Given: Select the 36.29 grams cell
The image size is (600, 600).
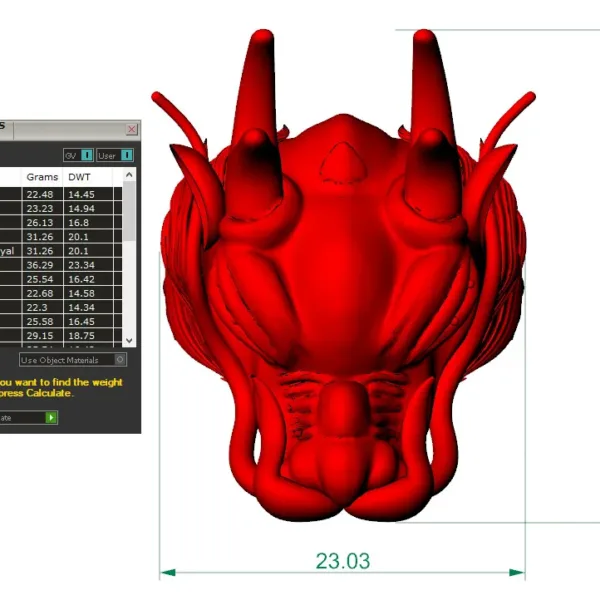Looking at the screenshot, I should (x=42, y=265).
